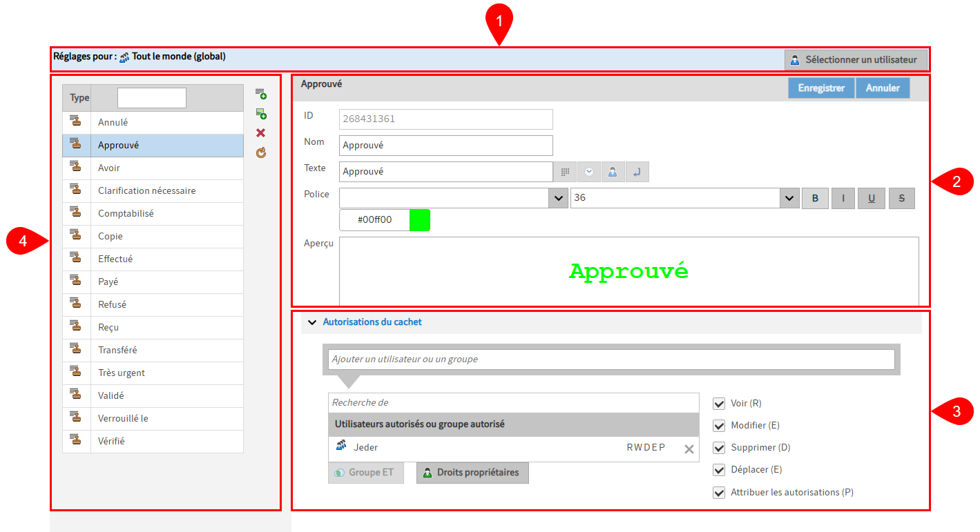This screenshot has width=980, height=532.
Task: Select the Comptabilisé stamp in the list
Action: [x=126, y=214]
